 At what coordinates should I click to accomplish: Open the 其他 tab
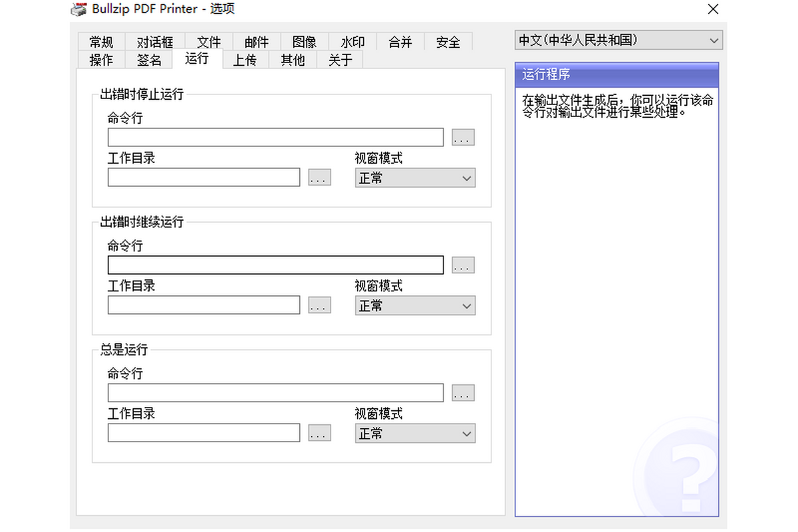tap(293, 60)
